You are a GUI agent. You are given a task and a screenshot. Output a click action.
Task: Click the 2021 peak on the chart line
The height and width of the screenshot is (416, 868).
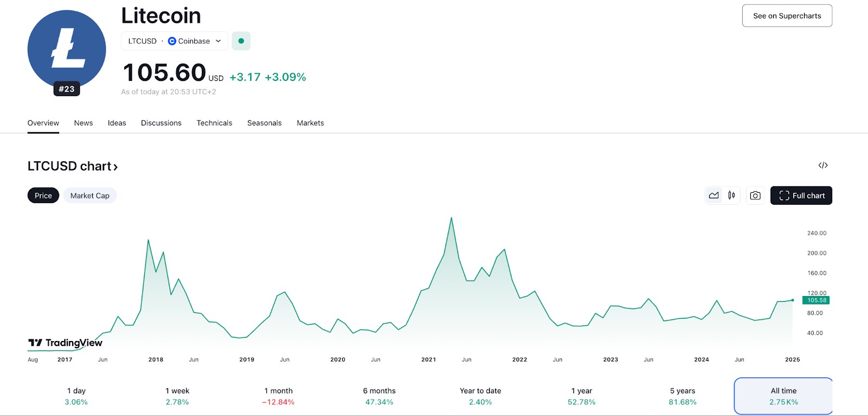click(x=451, y=218)
